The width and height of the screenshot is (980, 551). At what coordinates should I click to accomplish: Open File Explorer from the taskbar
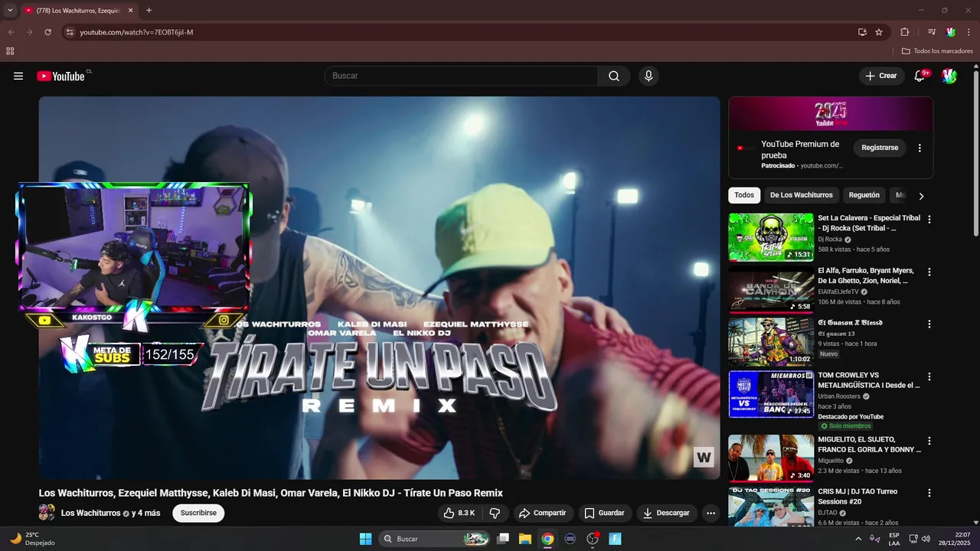525,539
